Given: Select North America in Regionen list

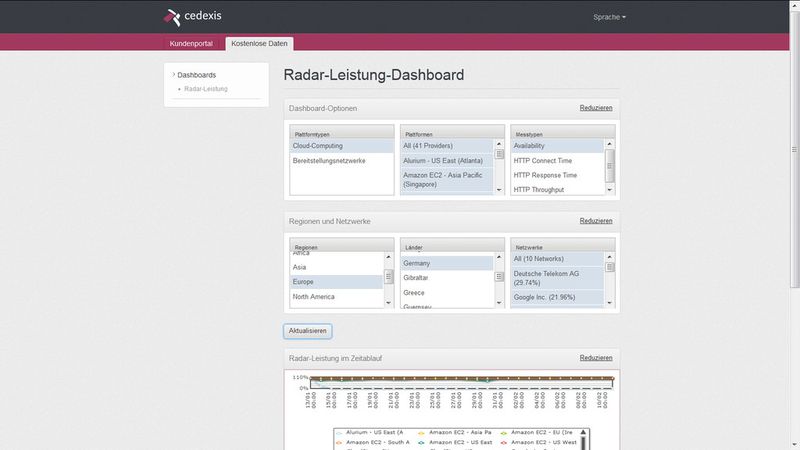Looking at the screenshot, I should point(337,296).
